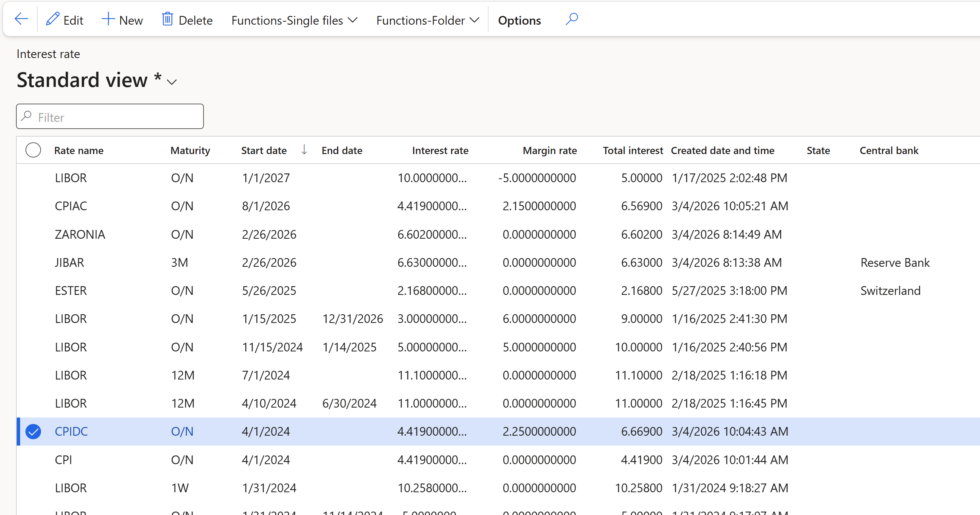This screenshot has width=980, height=515.
Task: Click the New plus icon
Action: 108,19
